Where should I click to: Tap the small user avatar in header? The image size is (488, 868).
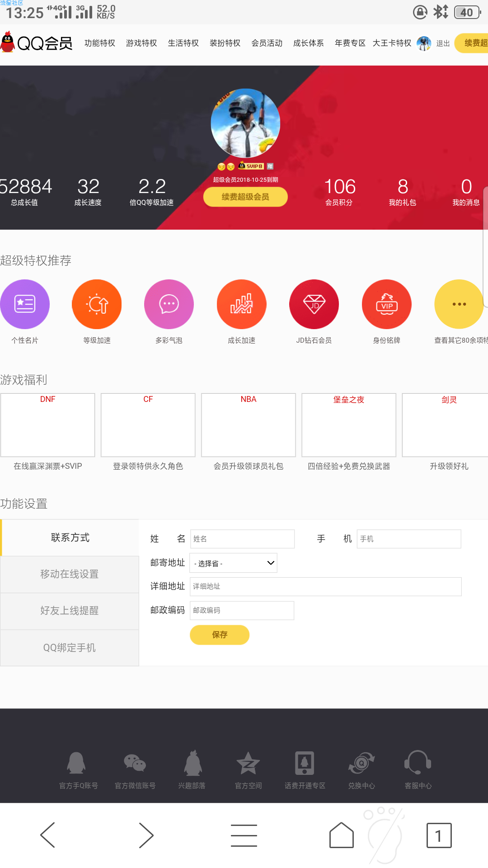[x=424, y=43]
